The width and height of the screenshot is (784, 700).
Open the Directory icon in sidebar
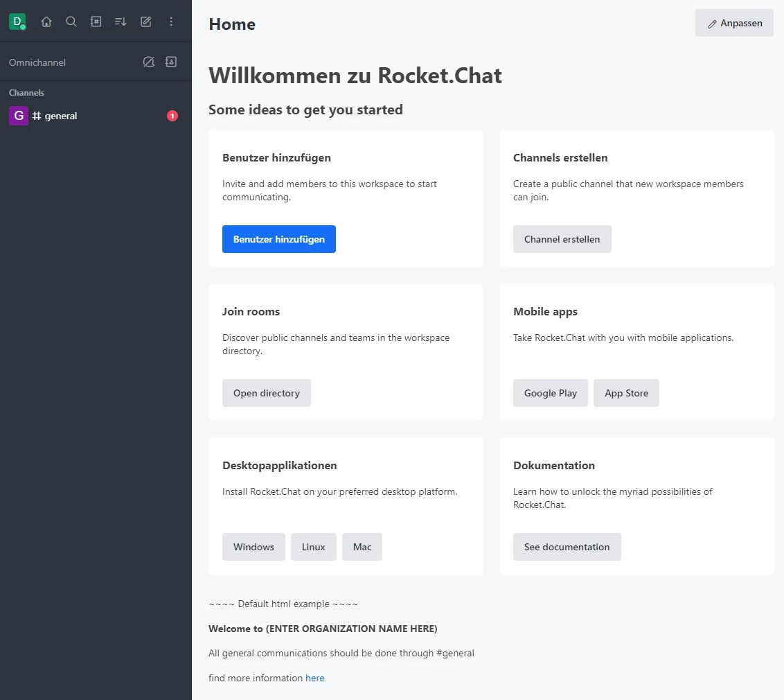96,21
